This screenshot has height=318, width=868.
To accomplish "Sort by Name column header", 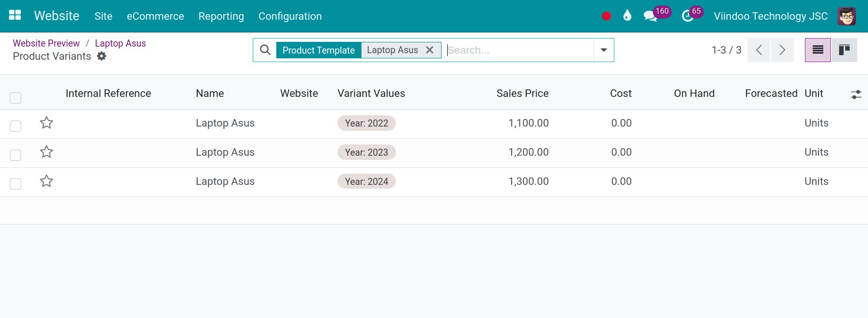I will (x=210, y=93).
